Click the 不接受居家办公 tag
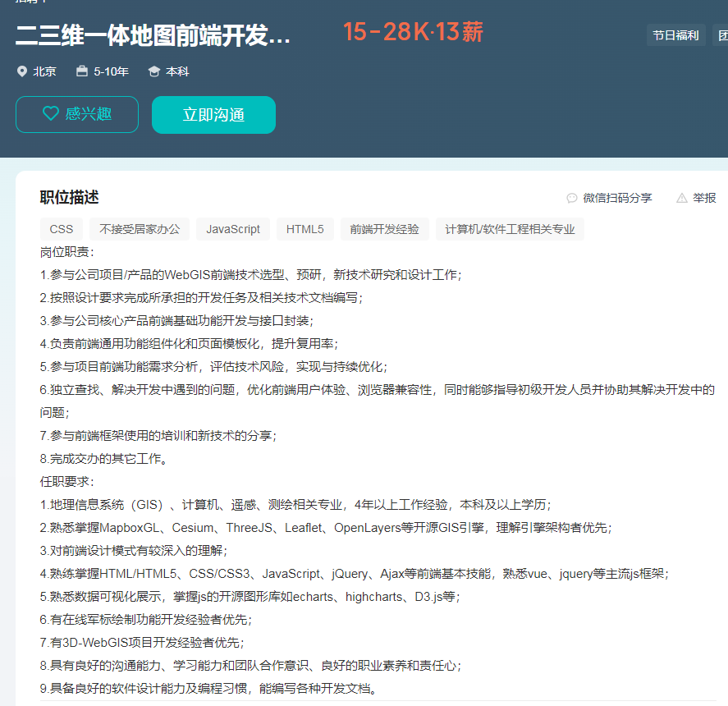 point(140,229)
